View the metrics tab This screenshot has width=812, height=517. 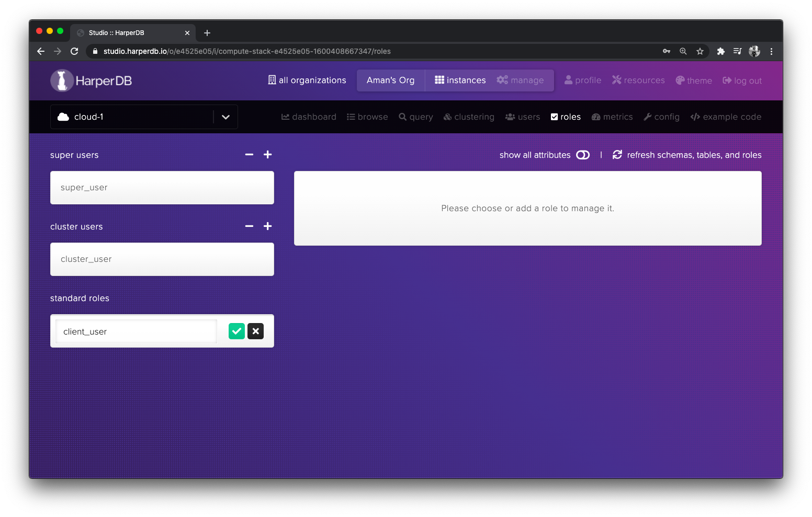tap(612, 117)
